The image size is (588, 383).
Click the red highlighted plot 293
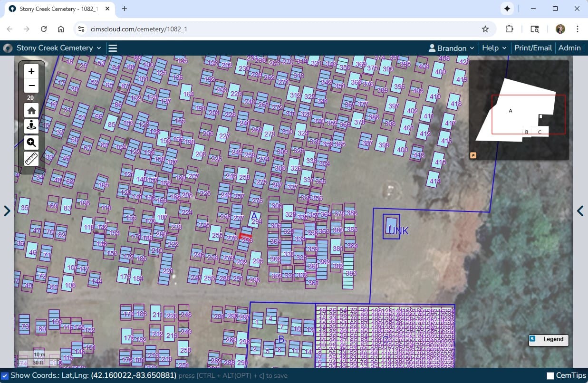coord(246,236)
